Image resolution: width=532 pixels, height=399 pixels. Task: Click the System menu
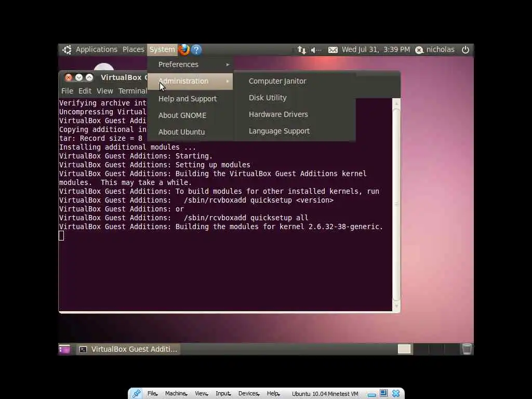coord(162,49)
